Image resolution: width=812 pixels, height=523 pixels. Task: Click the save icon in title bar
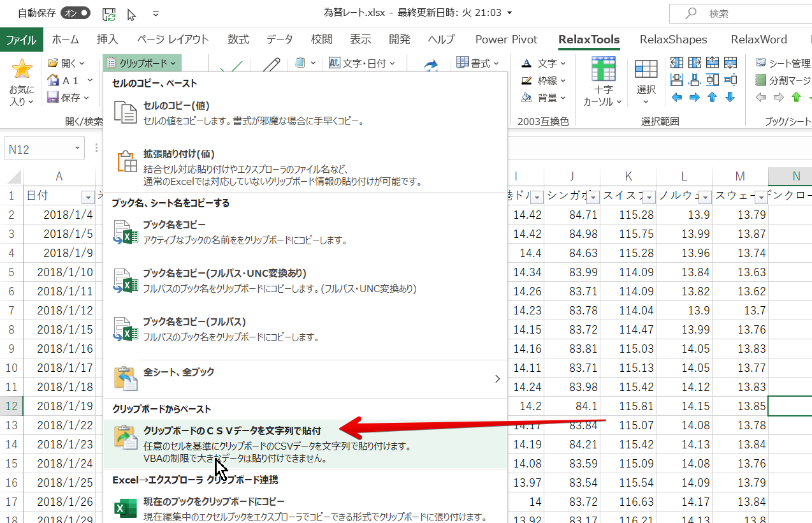point(109,13)
